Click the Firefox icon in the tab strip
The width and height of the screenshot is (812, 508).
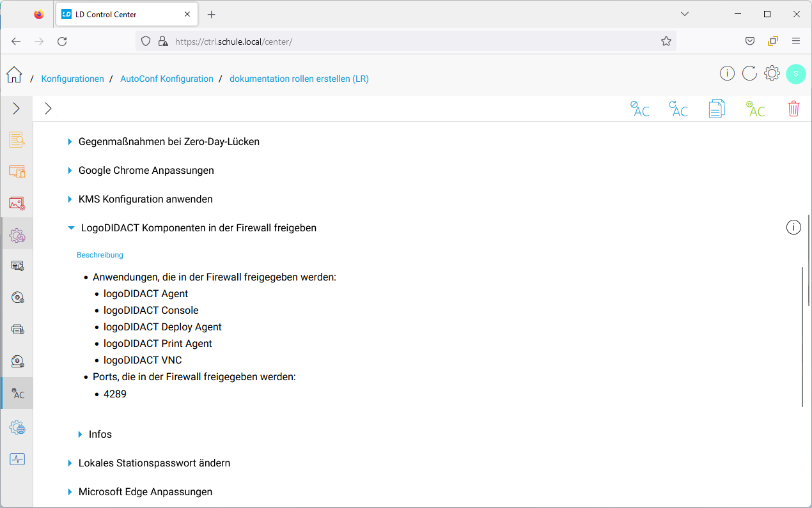(x=39, y=14)
